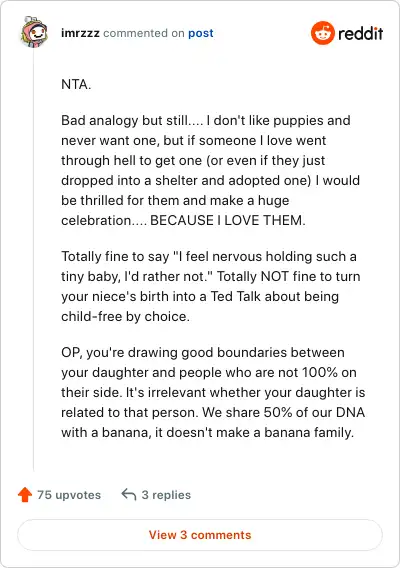The image size is (400, 568).
Task: Click the vertical comment thread line
Action: [34, 261]
